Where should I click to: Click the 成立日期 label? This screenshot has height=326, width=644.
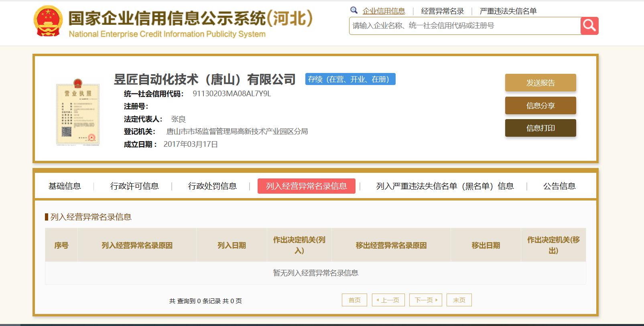coord(140,144)
